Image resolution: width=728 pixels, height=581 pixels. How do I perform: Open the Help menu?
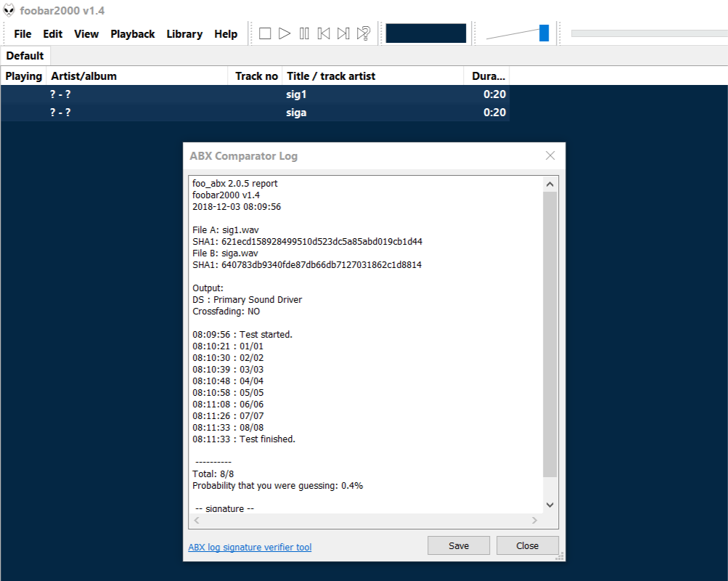click(226, 34)
